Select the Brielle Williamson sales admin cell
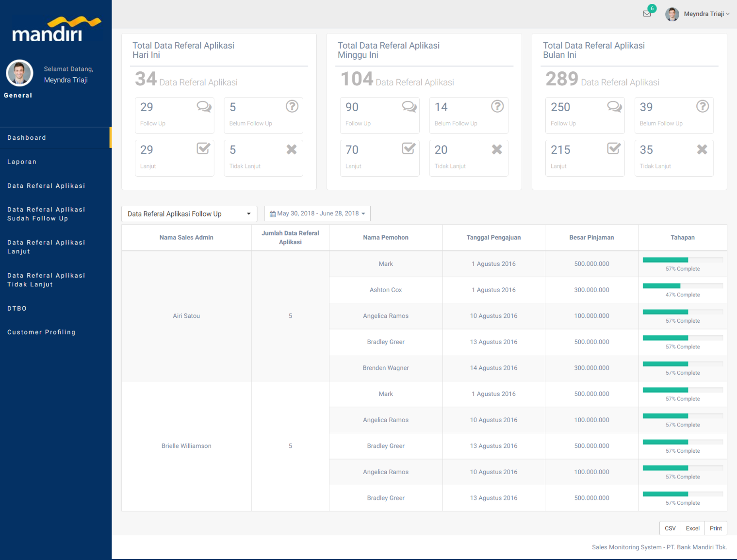 (186, 446)
